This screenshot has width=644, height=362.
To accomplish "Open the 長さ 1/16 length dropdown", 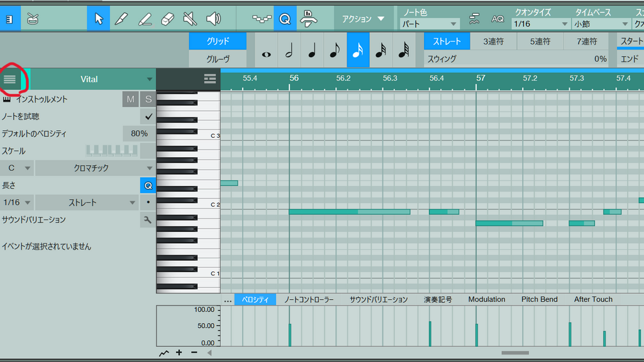I will click(x=17, y=202).
